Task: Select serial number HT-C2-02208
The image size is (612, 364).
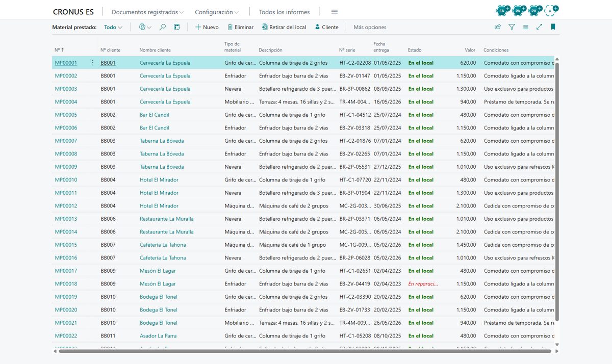Action: tap(355, 63)
